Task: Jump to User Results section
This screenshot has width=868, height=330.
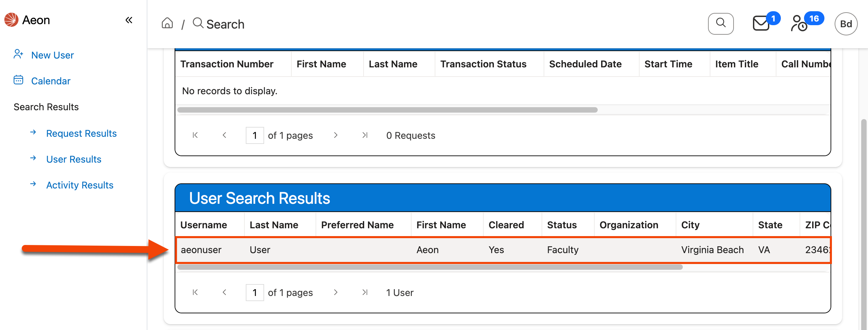Action: (x=74, y=159)
